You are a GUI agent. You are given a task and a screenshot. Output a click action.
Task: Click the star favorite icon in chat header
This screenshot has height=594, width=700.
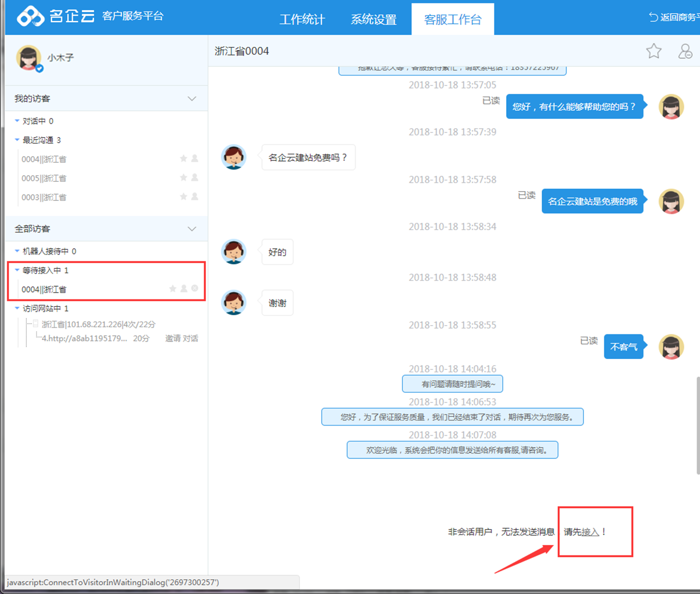pos(654,51)
